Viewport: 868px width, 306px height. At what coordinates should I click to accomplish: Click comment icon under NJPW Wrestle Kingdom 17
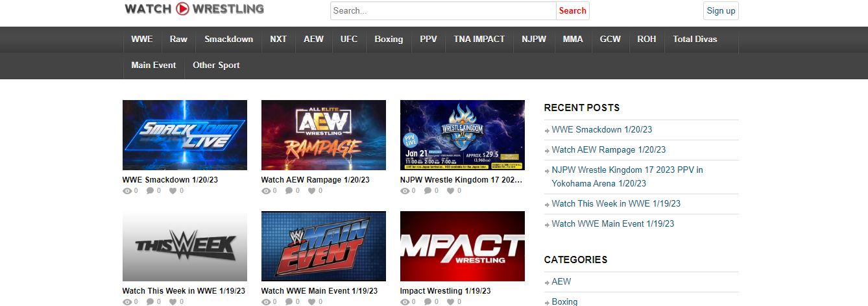(x=428, y=191)
